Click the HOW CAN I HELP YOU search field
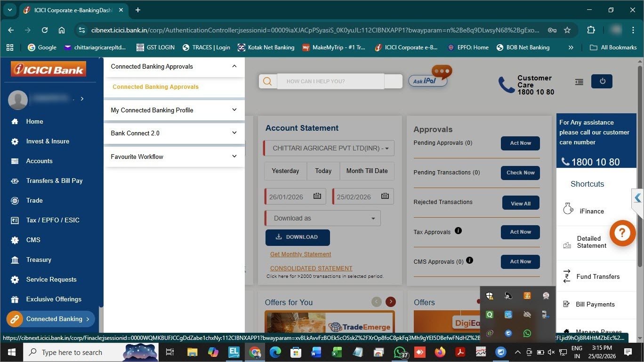Image resolution: width=644 pixels, height=362 pixels. pos(330,81)
